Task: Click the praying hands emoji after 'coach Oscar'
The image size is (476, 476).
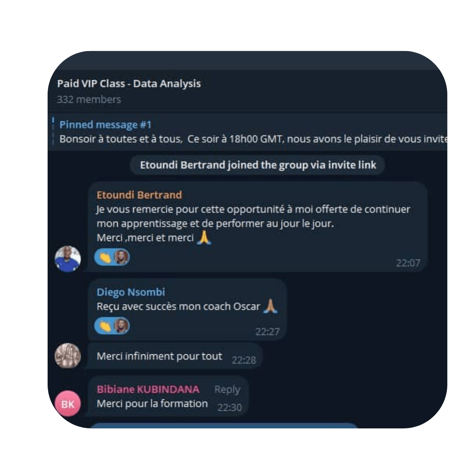Action: click(x=271, y=306)
